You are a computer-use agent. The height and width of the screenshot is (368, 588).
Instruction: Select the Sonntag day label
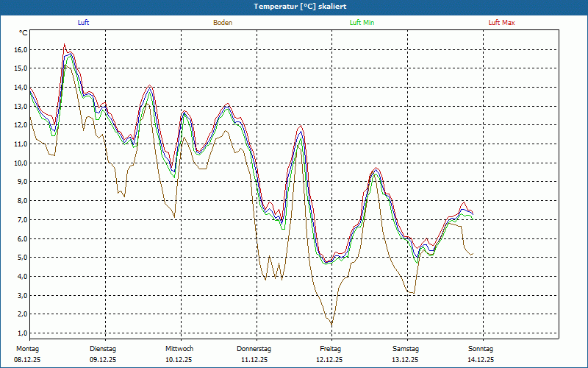(481, 349)
